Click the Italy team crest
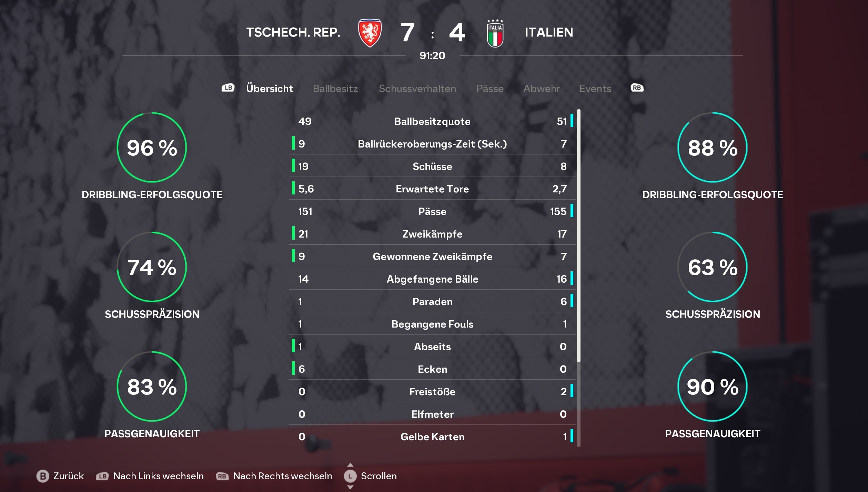The width and height of the screenshot is (868, 492). click(495, 33)
